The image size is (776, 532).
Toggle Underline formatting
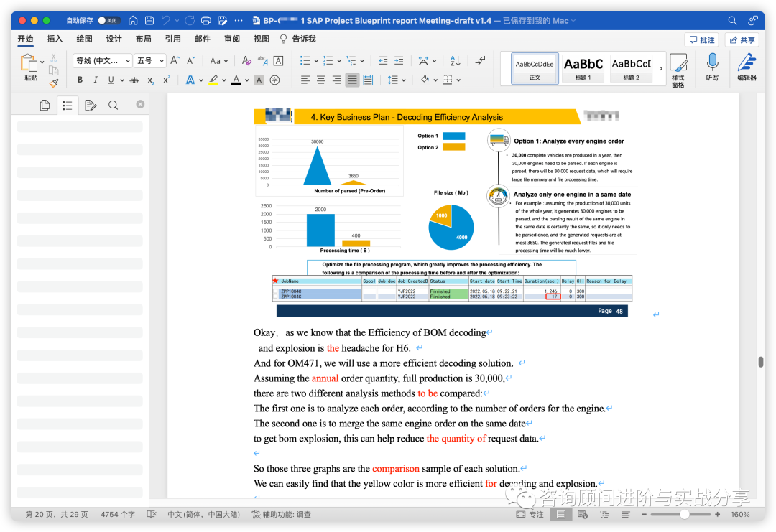[x=111, y=80]
